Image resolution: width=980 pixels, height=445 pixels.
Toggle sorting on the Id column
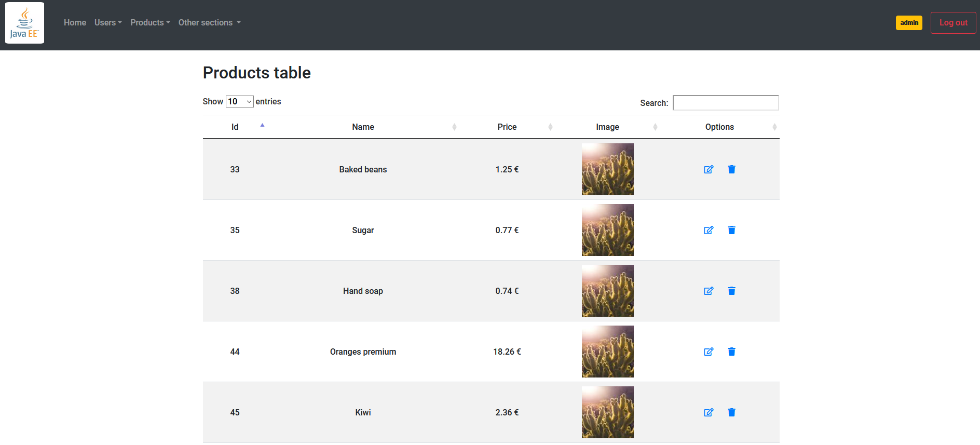tap(235, 127)
